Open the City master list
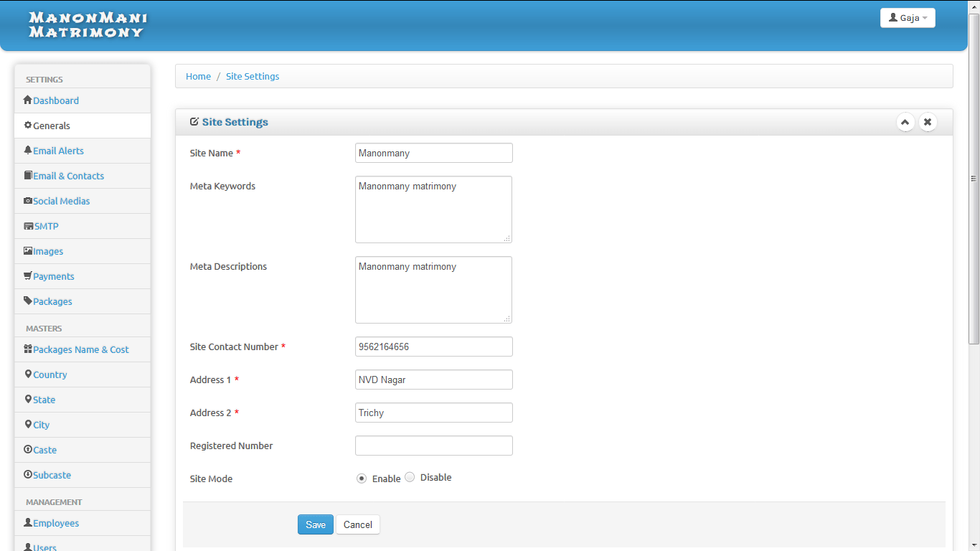Screen dimensions: 980x551 coord(83,425)
